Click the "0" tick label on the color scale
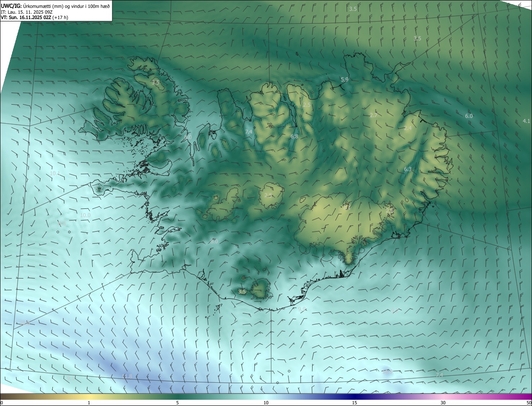 coord(2,403)
